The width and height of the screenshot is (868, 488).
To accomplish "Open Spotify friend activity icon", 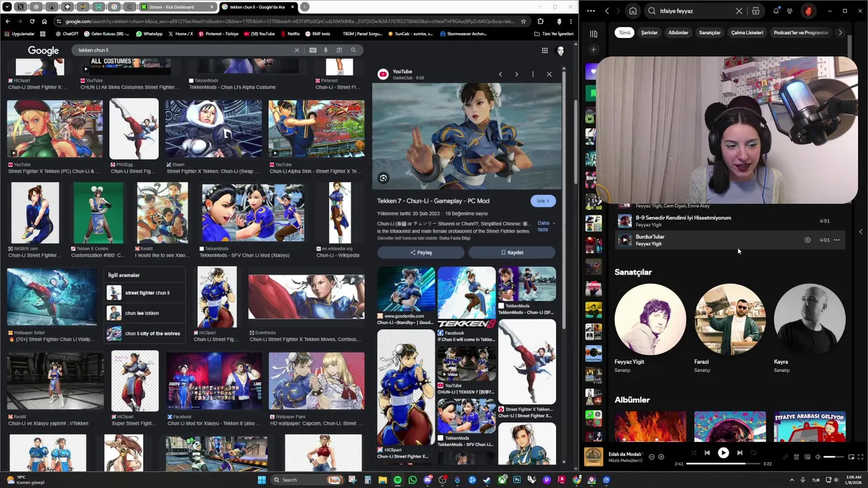I will (790, 11).
